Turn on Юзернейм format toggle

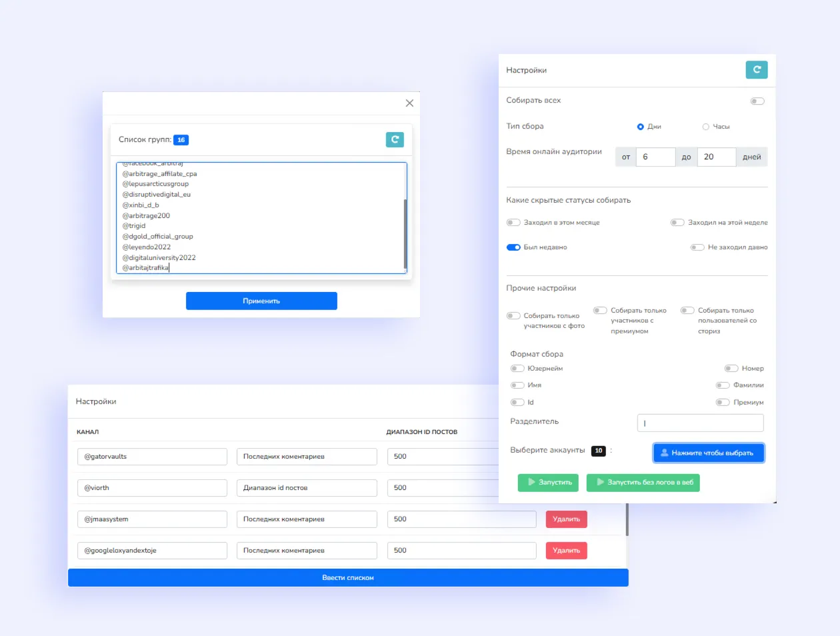pos(517,369)
